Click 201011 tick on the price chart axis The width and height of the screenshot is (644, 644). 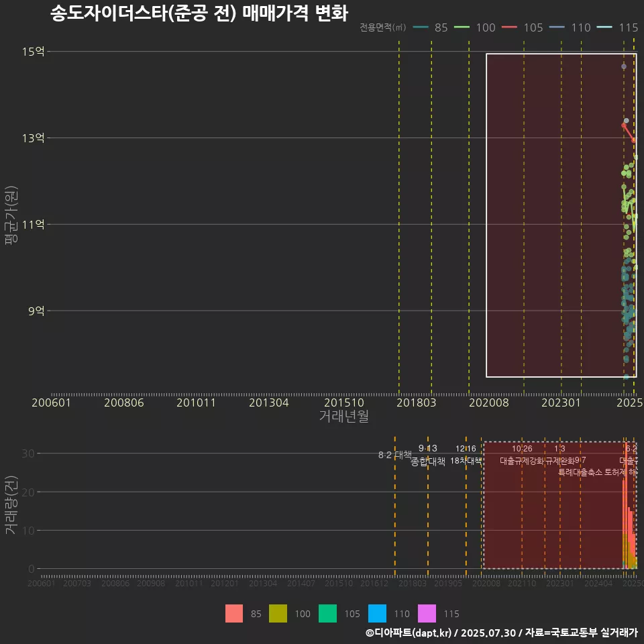point(196,402)
